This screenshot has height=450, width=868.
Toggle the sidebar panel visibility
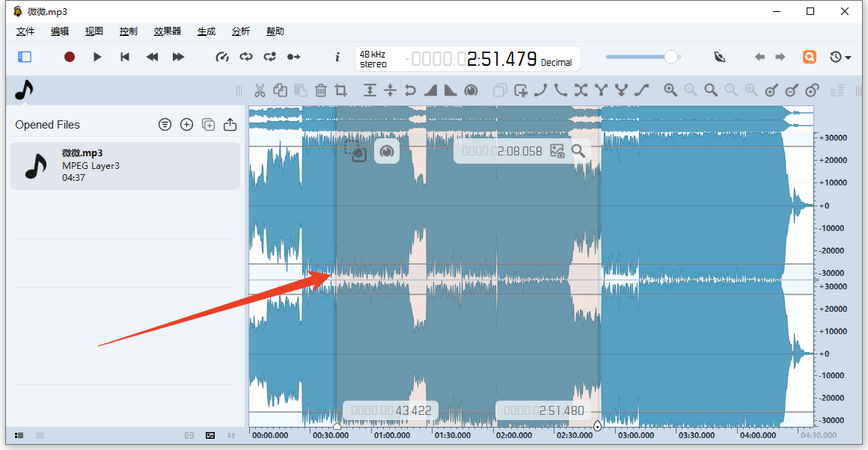(x=25, y=57)
